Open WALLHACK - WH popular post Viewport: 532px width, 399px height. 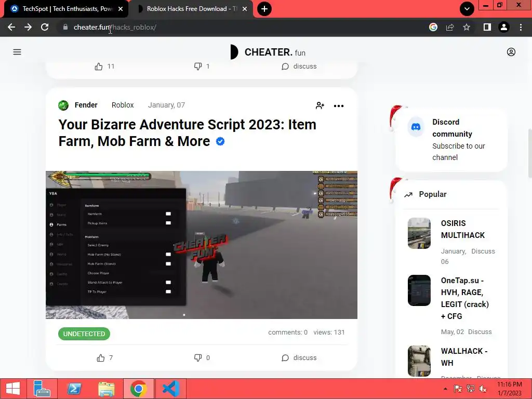[464, 357]
